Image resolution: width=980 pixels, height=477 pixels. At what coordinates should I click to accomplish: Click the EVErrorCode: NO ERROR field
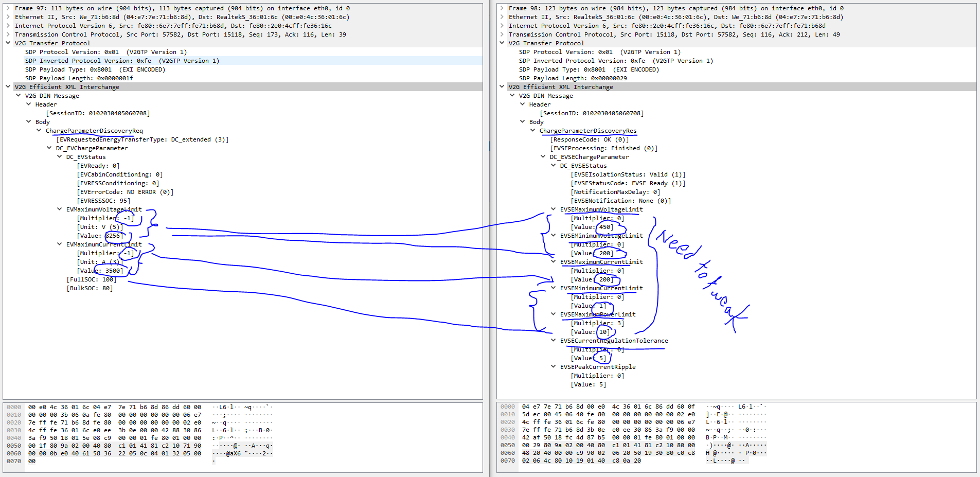(125, 192)
